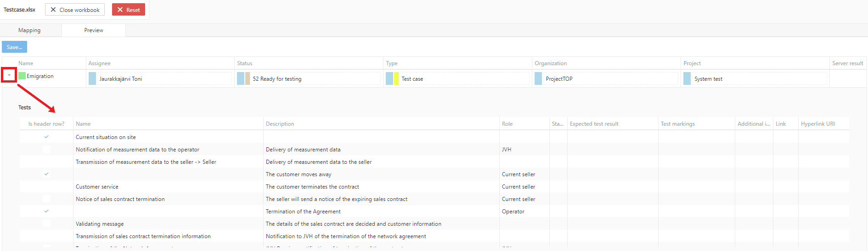The image size is (868, 251).
Task: Toggle header checkbox for Termination of the Agreement row
Action: point(46,211)
